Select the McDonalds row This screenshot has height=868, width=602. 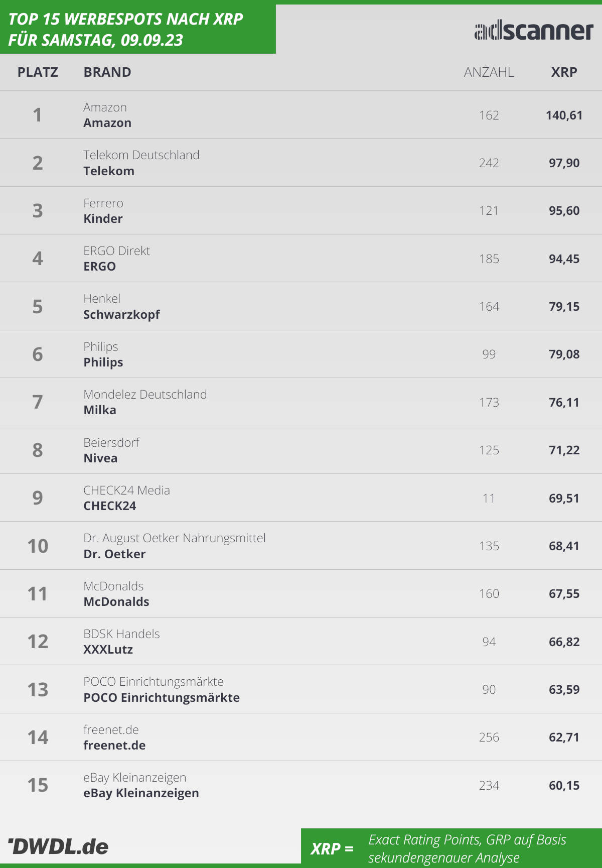click(301, 593)
